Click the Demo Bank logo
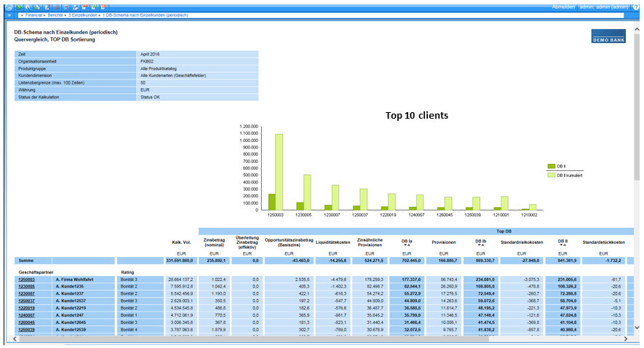 point(608,36)
